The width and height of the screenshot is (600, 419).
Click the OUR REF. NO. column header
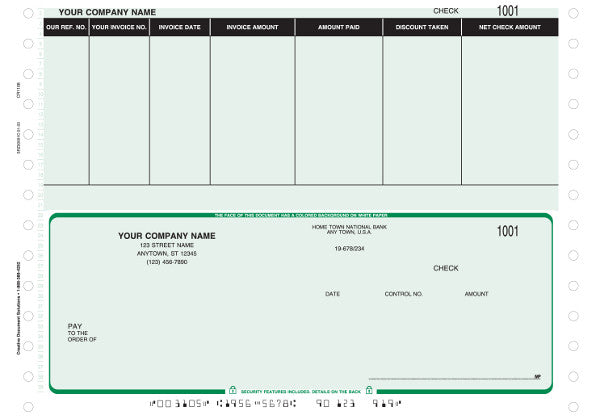pos(66,27)
